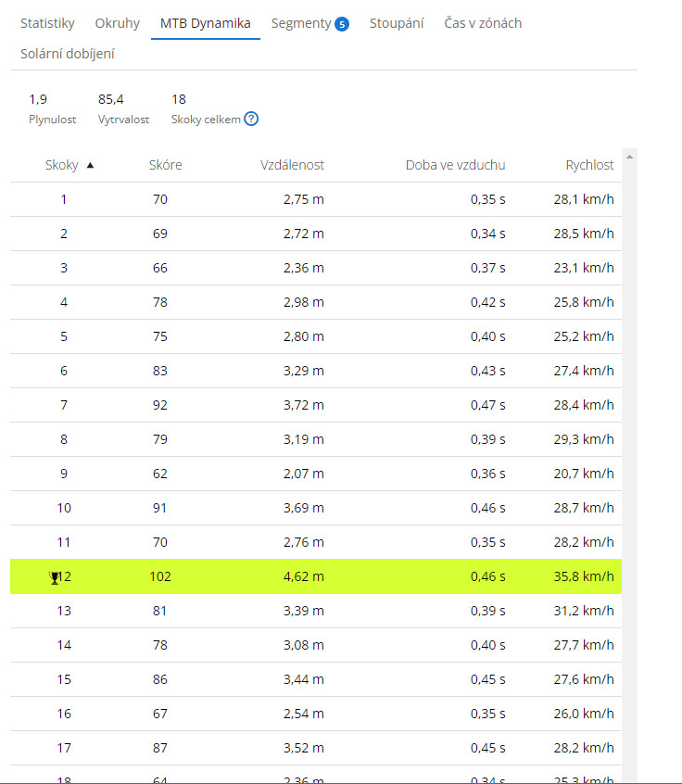This screenshot has height=784, width=682.
Task: Go to the Stoupání tab
Action: [x=397, y=23]
